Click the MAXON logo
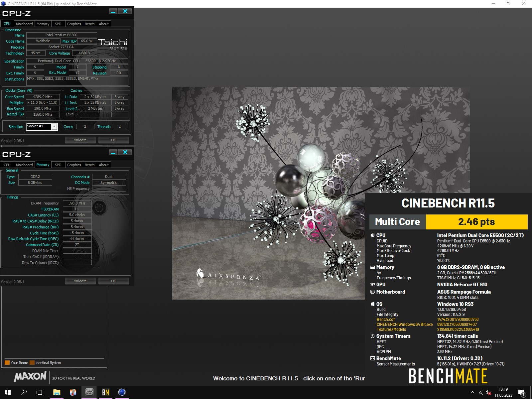532x399 pixels. click(30, 376)
